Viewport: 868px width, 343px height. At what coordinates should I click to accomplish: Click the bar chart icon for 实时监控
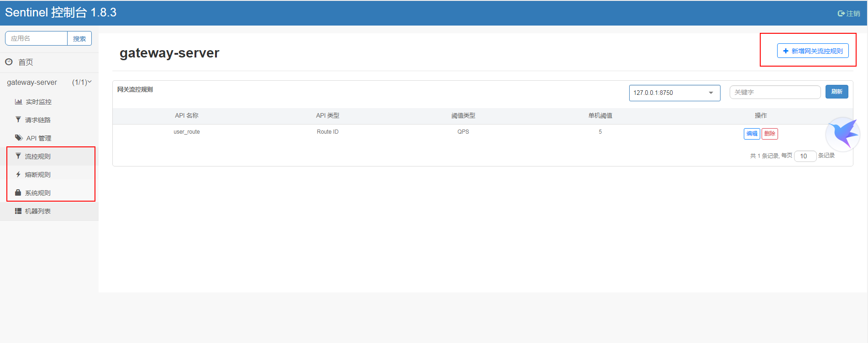click(x=18, y=102)
